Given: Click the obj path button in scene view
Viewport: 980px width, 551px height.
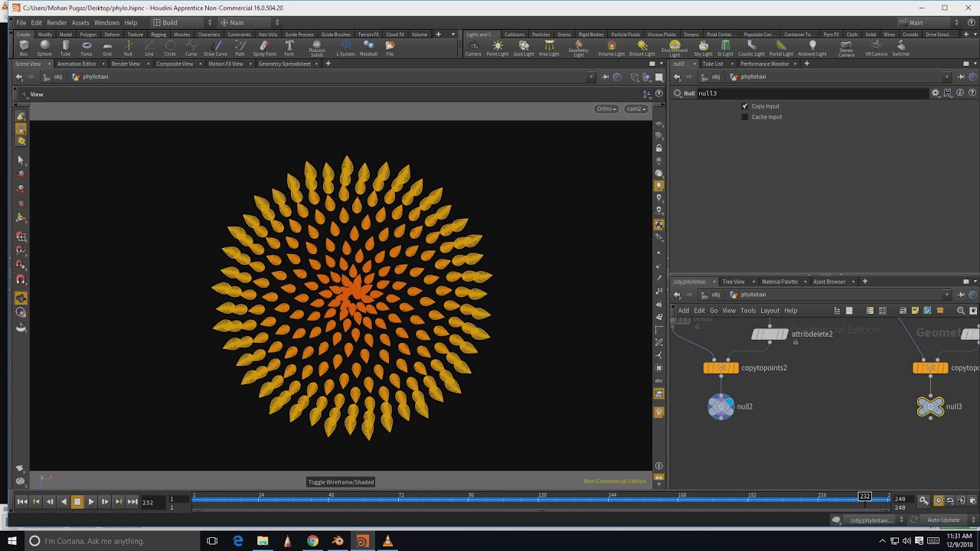Looking at the screenshot, I should click(54, 77).
